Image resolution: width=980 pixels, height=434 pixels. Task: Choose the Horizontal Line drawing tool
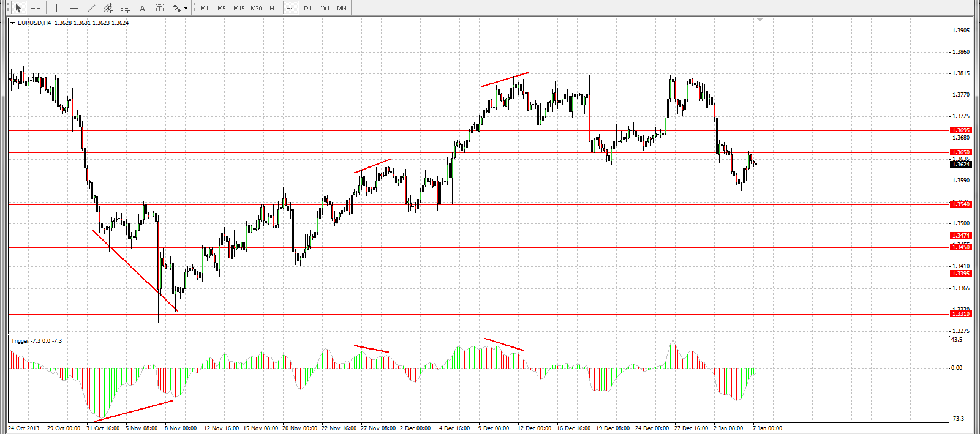(x=74, y=8)
